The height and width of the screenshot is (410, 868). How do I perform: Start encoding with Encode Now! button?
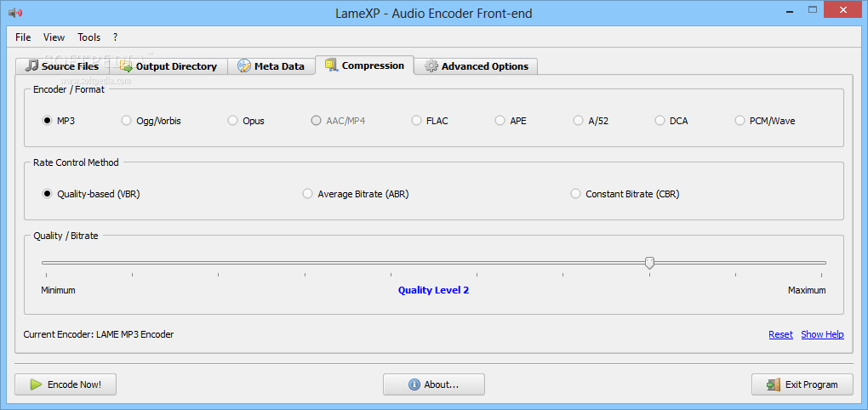(66, 384)
